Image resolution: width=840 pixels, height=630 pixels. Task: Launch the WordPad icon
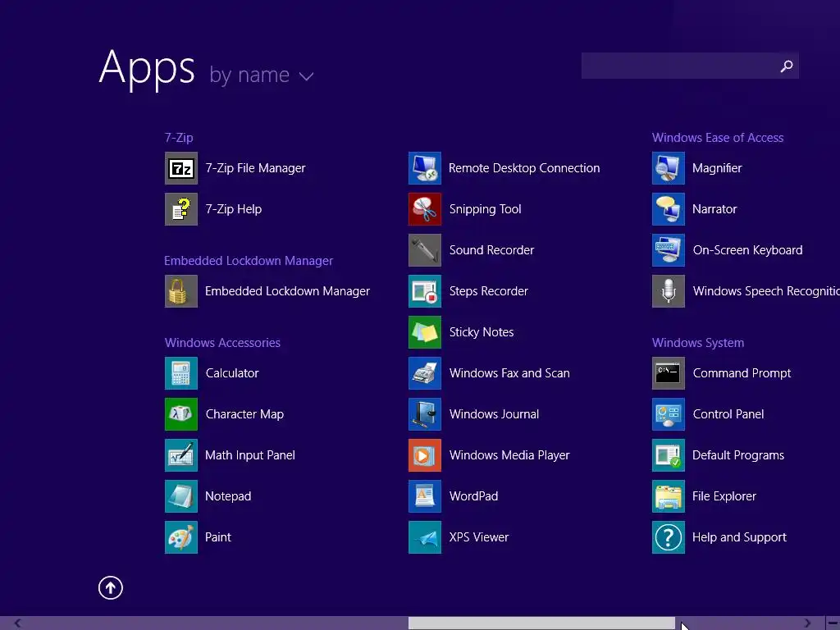(425, 496)
